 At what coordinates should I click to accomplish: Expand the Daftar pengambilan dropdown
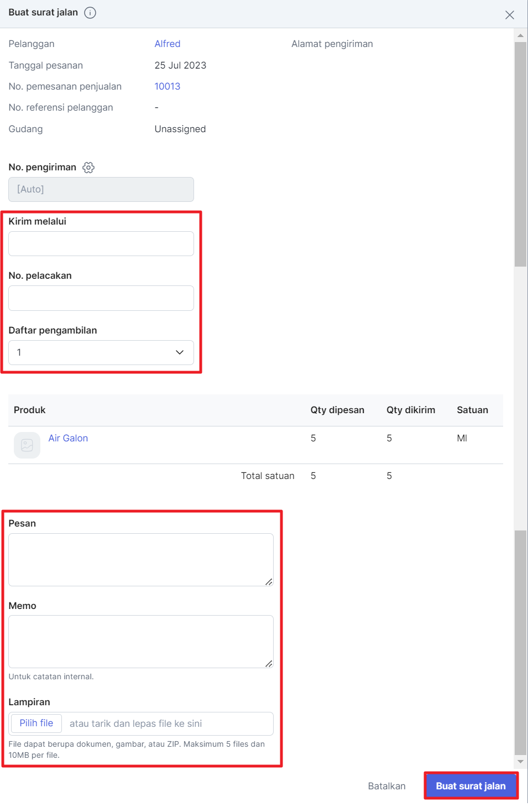pyautogui.click(x=101, y=352)
